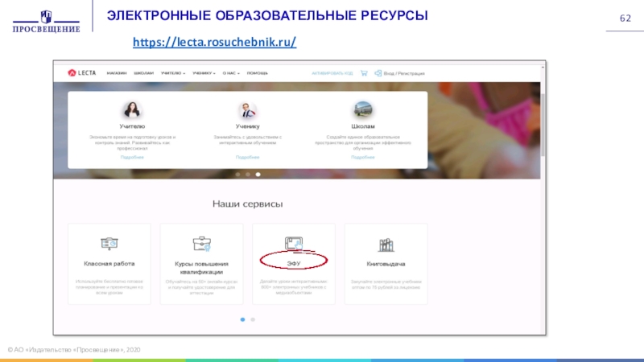The width and height of the screenshot is (644, 362).
Task: Click the ЭФУ service title
Action: 294,264
